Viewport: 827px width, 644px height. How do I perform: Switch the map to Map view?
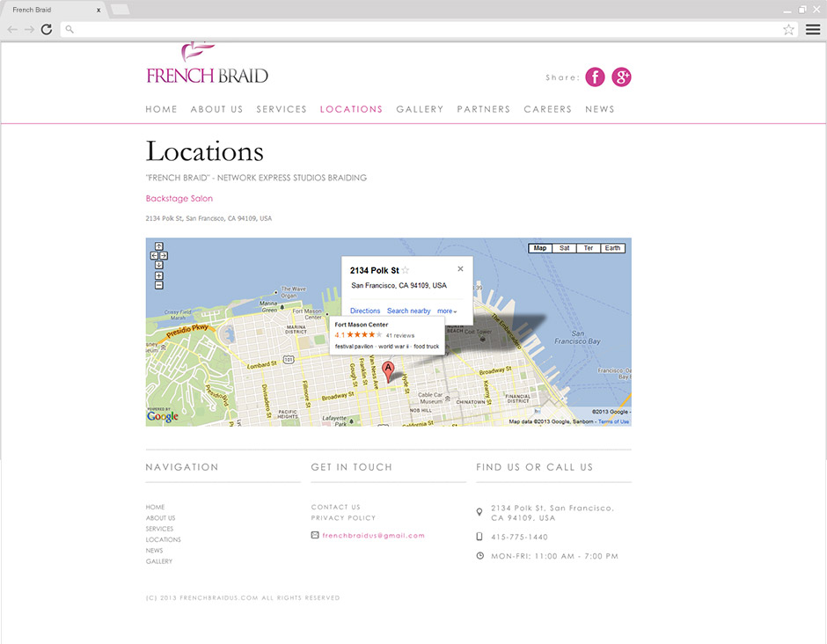[x=540, y=248]
